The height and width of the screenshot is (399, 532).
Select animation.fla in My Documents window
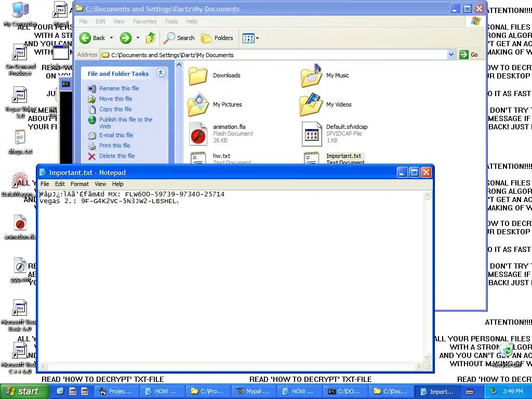click(221, 134)
